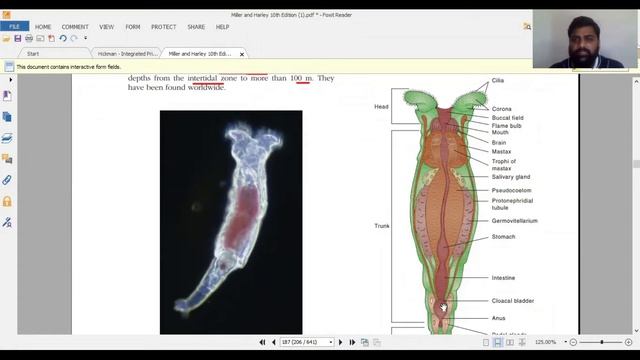
Task: Click the form fields notification icon
Action: tap(9, 67)
